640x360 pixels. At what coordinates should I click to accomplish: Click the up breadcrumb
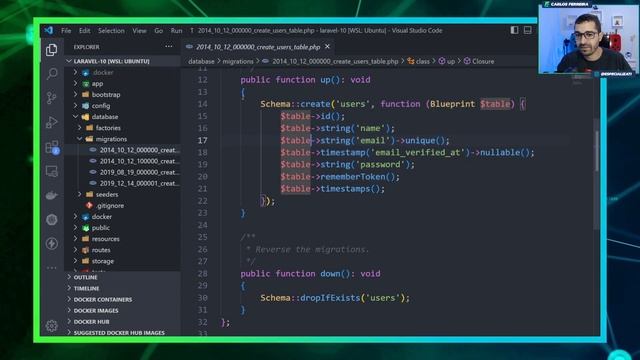click(451, 61)
